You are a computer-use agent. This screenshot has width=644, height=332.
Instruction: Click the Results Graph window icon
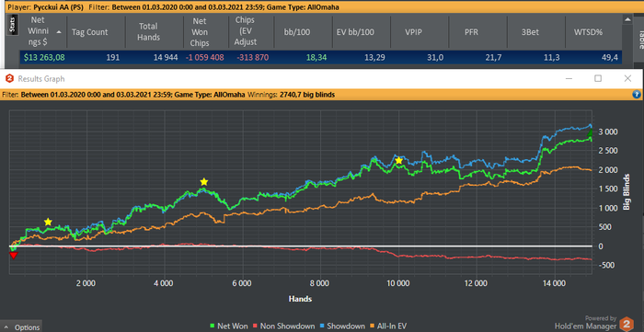tap(9, 78)
